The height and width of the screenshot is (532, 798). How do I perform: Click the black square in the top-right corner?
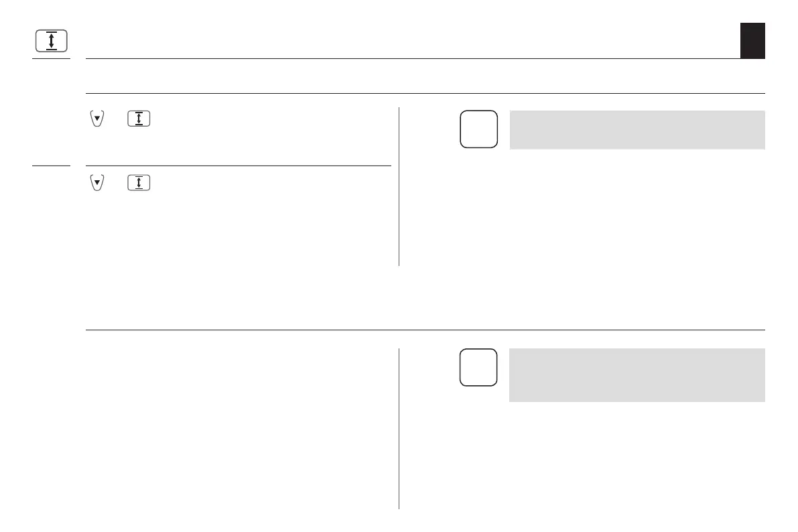tap(752, 41)
